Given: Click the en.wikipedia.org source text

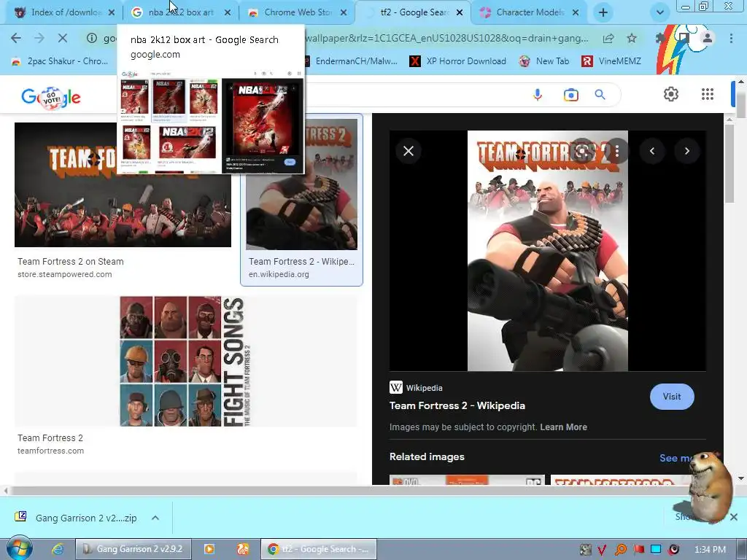Looking at the screenshot, I should point(279,274).
